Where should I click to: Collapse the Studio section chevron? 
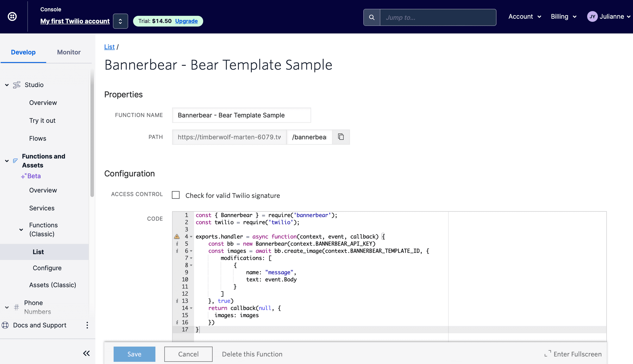(x=7, y=85)
